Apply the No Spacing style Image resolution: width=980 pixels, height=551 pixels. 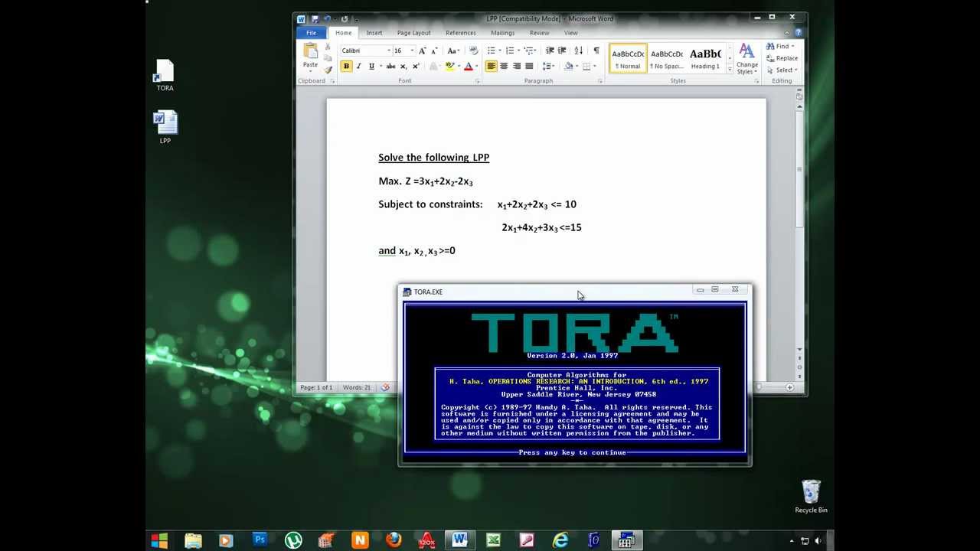(x=667, y=58)
